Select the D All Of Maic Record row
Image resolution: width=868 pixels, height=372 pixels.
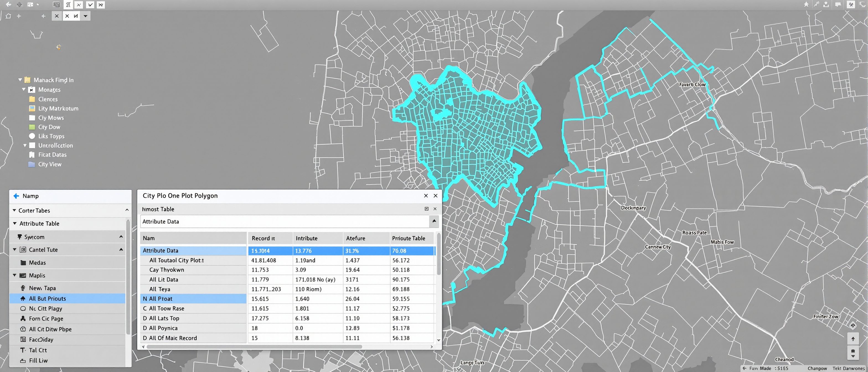point(287,338)
